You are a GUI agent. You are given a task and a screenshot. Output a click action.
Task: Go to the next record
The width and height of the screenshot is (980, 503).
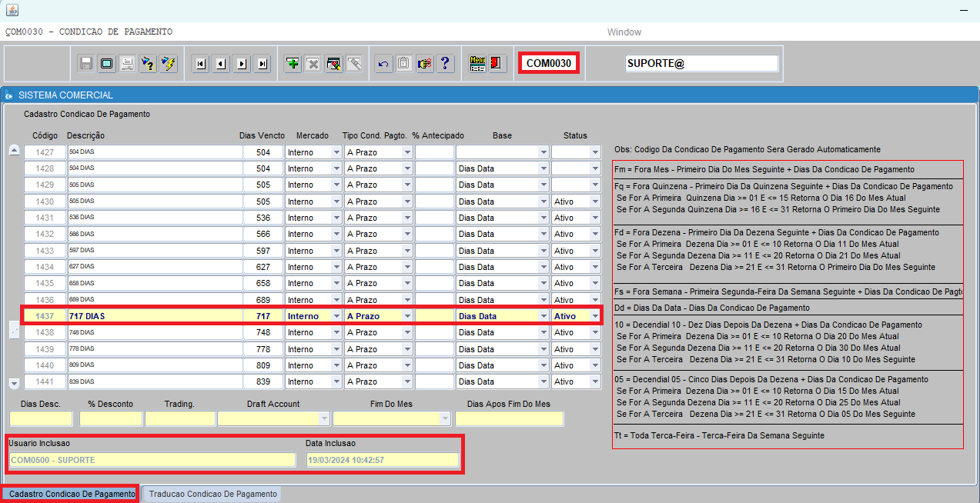point(242,64)
